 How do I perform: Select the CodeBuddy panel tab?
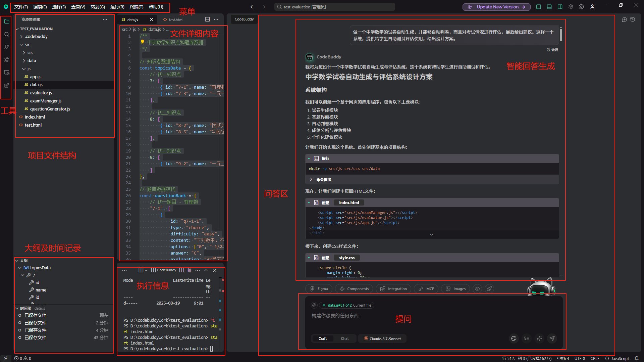pos(244,19)
